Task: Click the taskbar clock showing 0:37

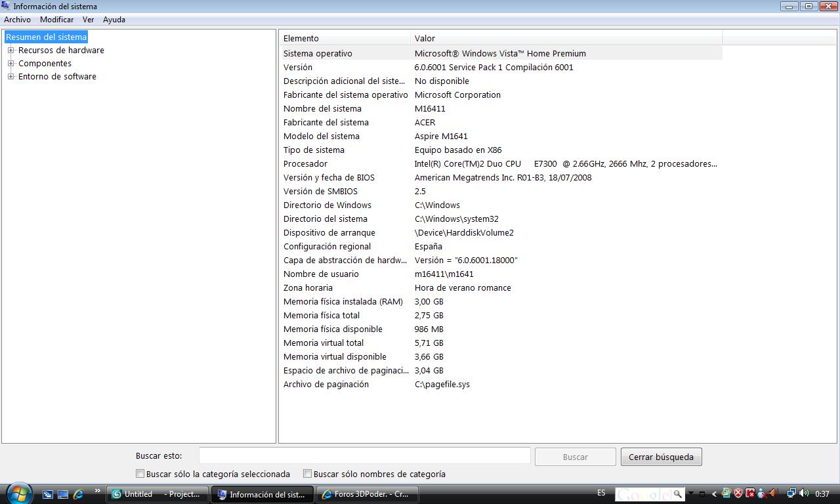Action: [x=822, y=494]
